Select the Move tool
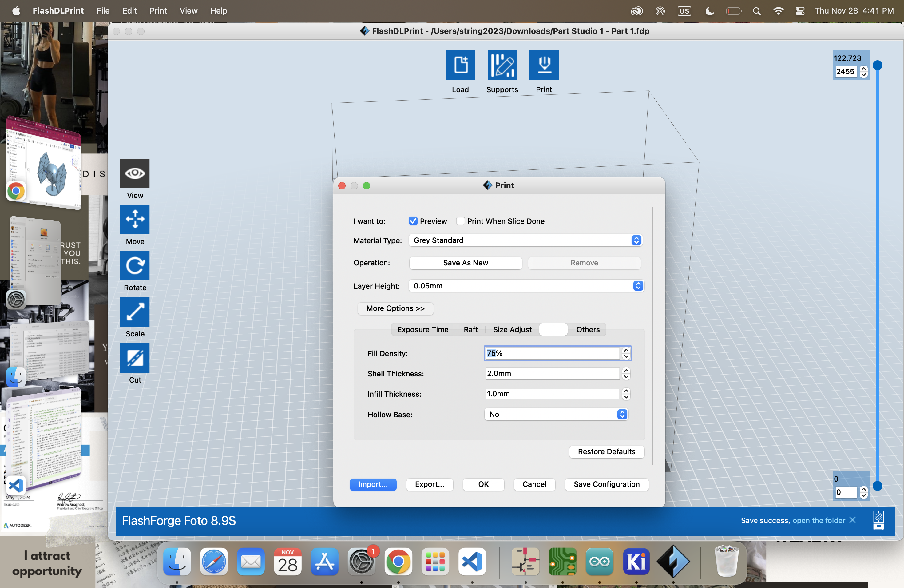 click(x=134, y=220)
